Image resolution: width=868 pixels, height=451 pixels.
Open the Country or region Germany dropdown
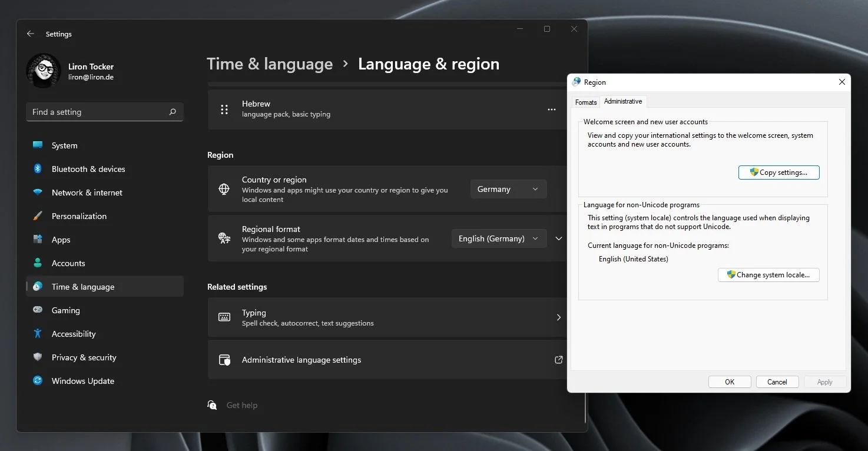pyautogui.click(x=508, y=189)
